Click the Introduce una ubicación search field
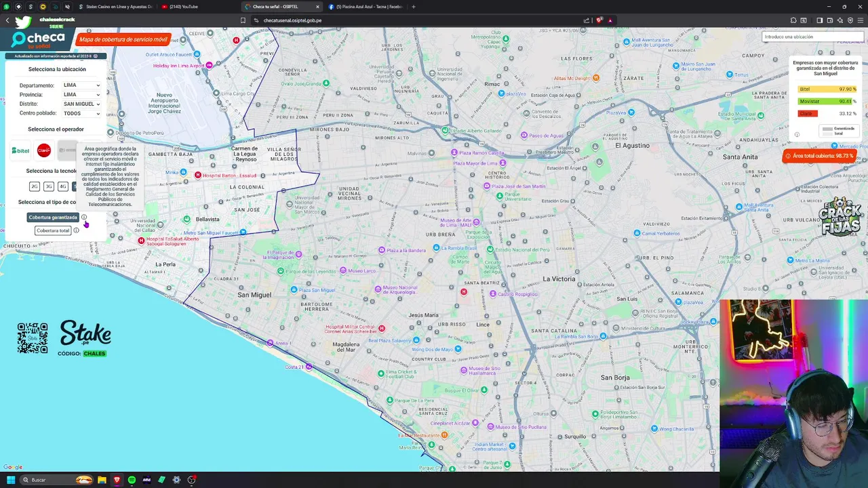 [x=812, y=37]
